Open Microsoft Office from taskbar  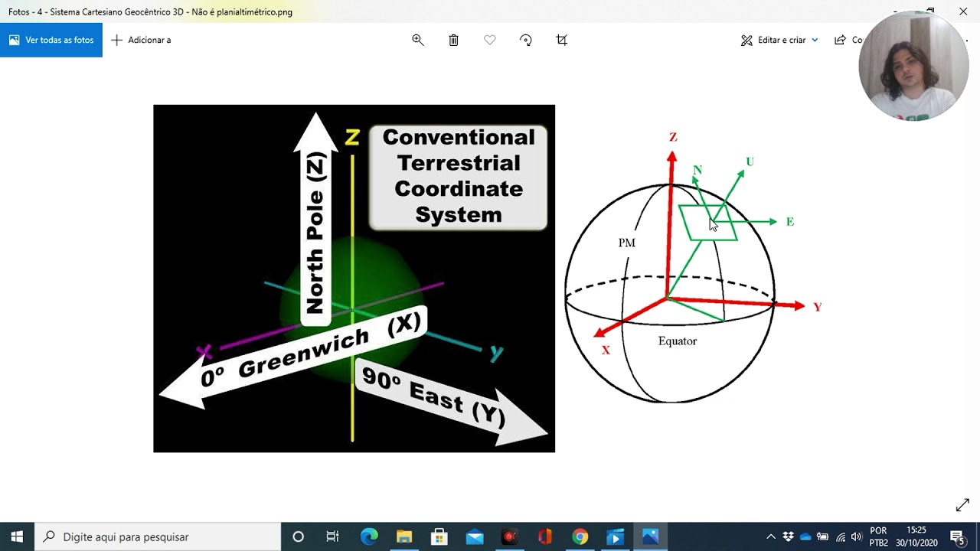545,536
